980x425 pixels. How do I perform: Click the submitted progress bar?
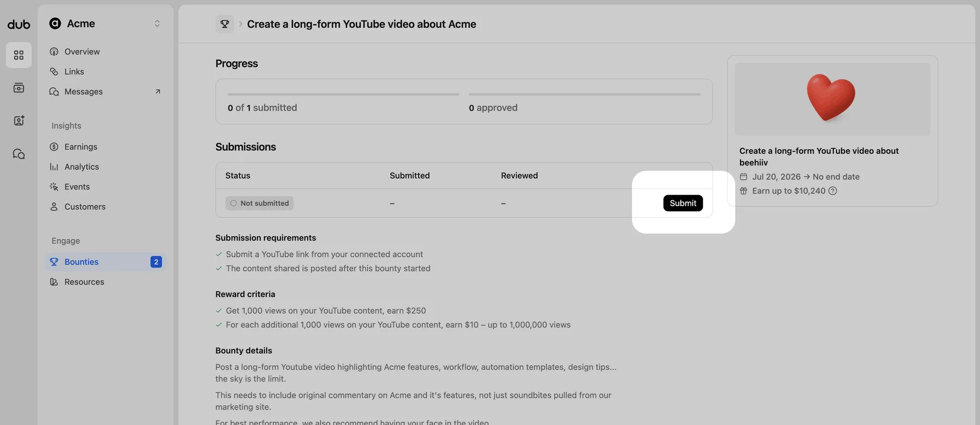(x=344, y=95)
